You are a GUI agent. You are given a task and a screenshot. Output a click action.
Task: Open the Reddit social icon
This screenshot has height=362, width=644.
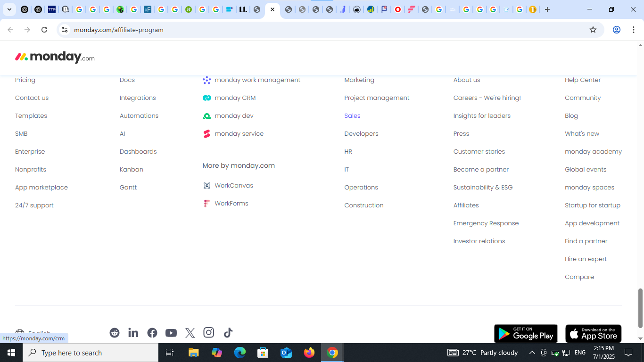click(115, 333)
